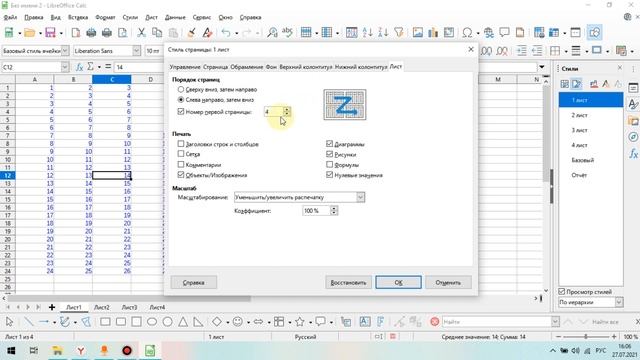640x360 pixels.
Task: Switch to sheet tab 'Лист3'
Action: [129, 307]
